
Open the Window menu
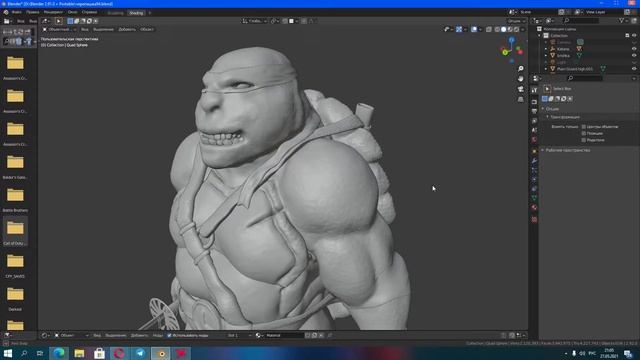(x=73, y=12)
